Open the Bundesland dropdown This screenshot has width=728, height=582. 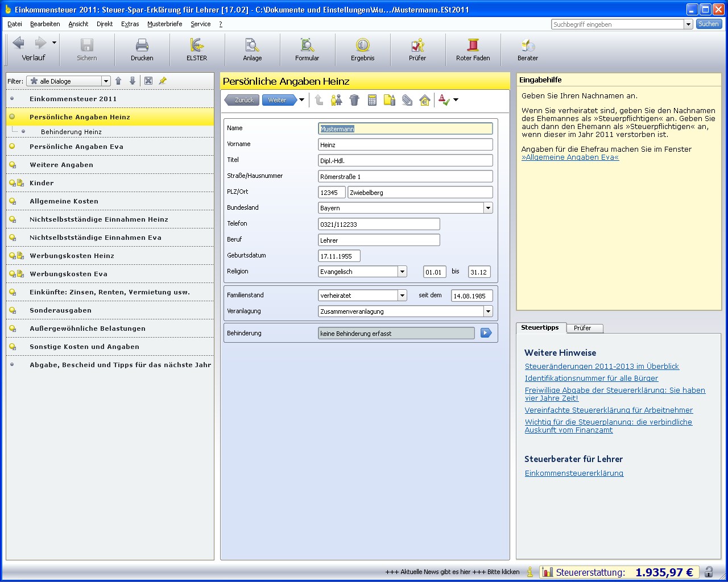point(488,208)
